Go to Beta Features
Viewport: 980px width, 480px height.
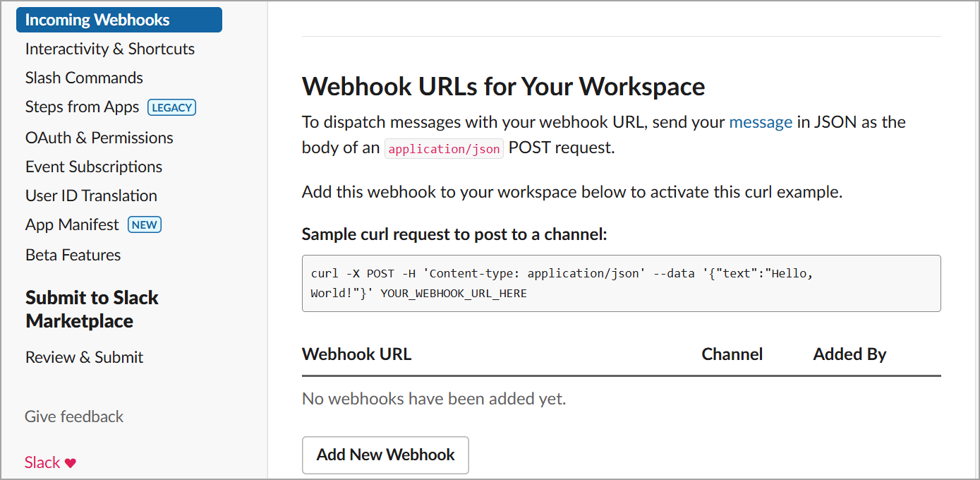[73, 255]
